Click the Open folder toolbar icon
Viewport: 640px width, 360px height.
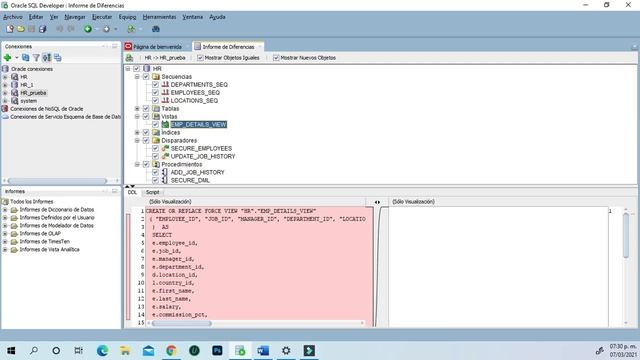(x=21, y=29)
